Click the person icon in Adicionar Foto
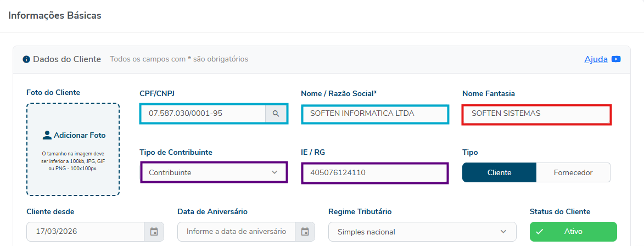The image size is (644, 246). click(47, 135)
